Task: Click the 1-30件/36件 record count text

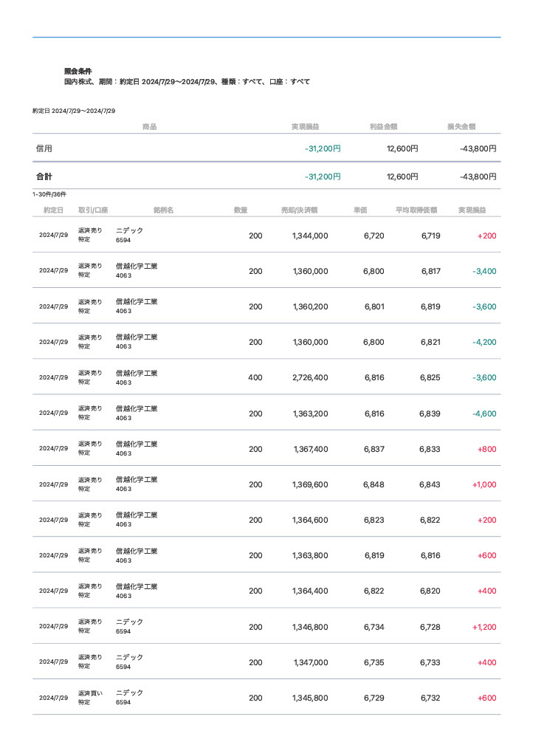Action: (49, 194)
